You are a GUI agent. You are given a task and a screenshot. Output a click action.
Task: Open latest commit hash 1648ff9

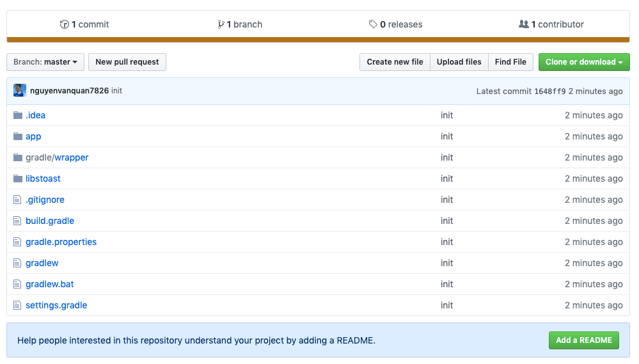[549, 91]
